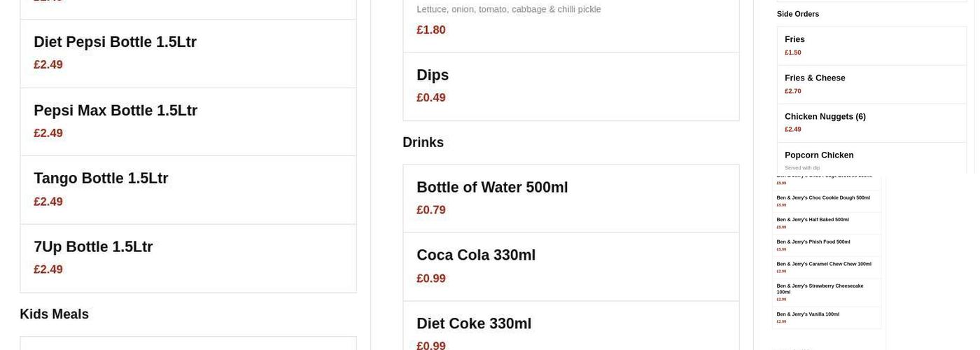
Task: Select Ben & Jerry's Strawberry Cheesecake 100ml
Action: [x=827, y=292]
